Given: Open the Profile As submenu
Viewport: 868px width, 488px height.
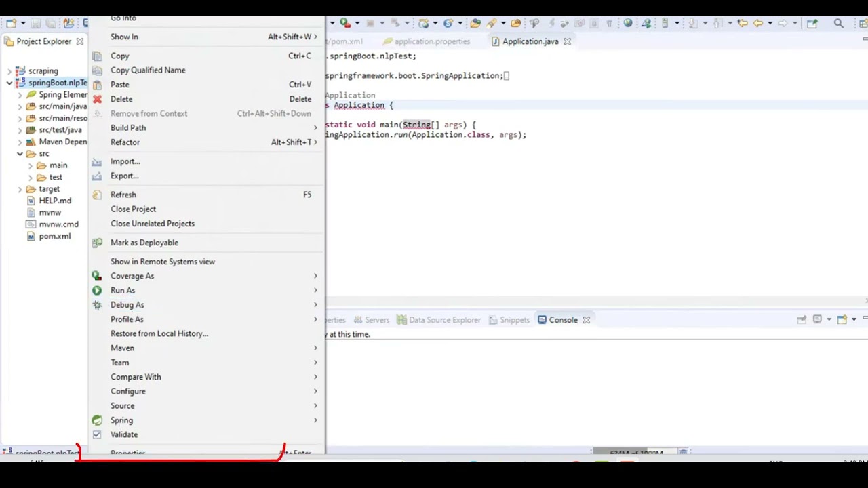Looking at the screenshot, I should click(207, 319).
